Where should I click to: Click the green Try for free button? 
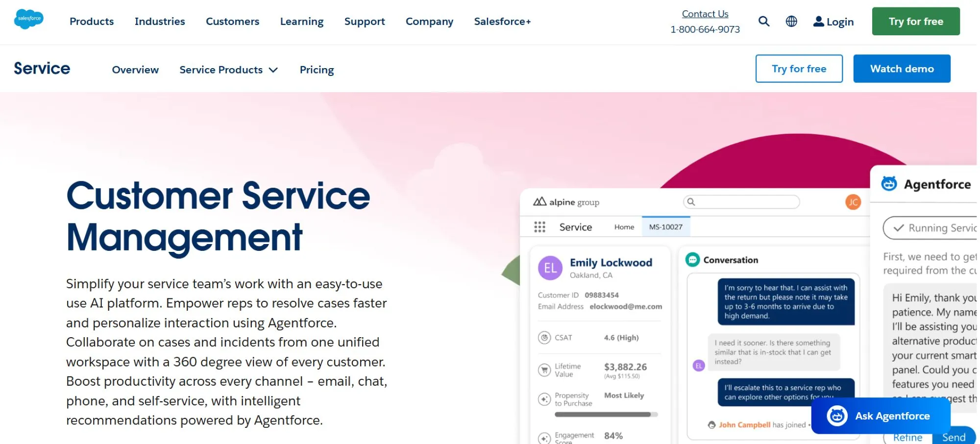tap(915, 21)
